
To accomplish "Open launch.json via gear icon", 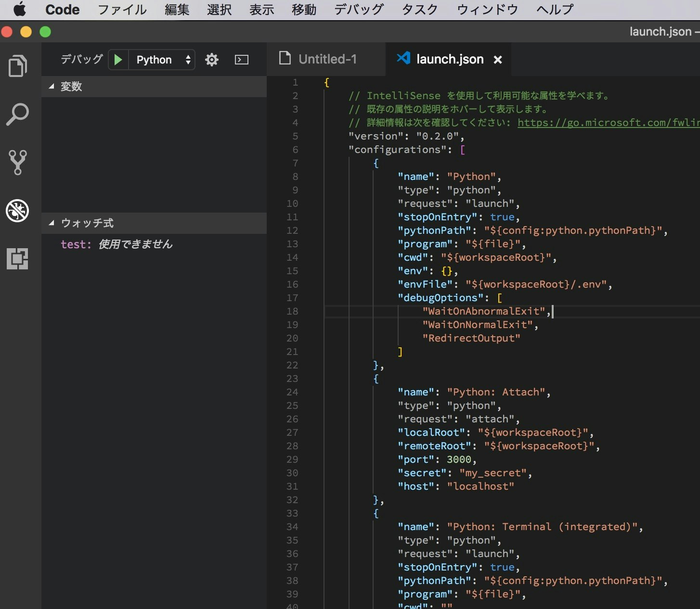I will 212,60.
